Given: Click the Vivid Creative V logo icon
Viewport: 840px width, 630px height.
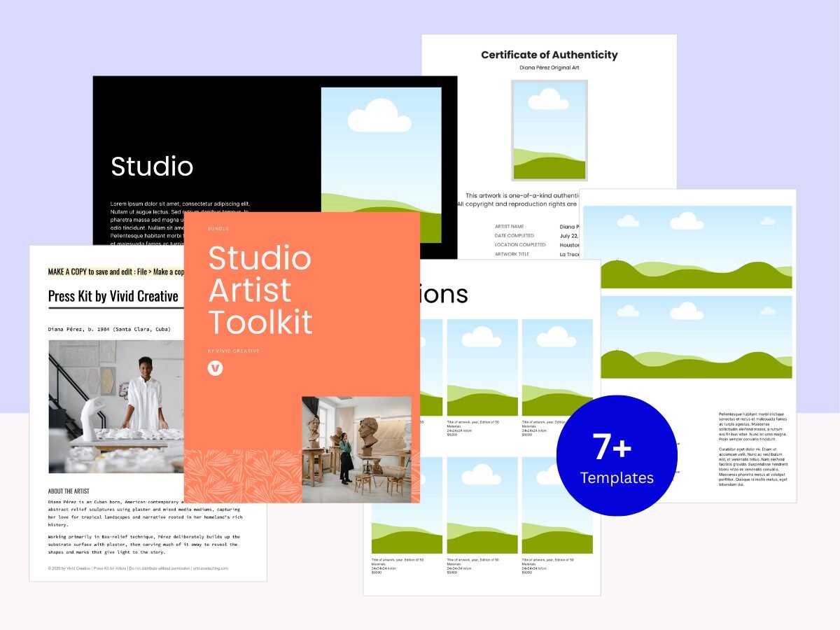Looking at the screenshot, I should (216, 368).
